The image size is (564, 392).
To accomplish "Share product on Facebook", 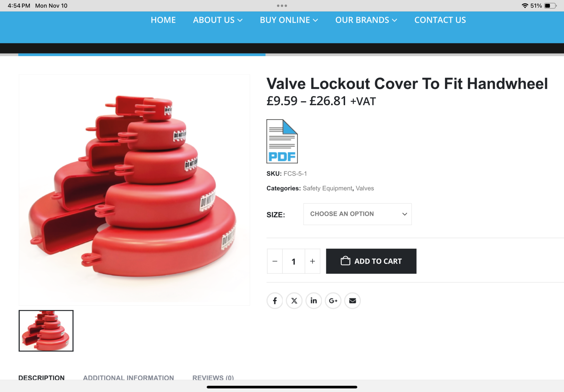I will coord(275,301).
